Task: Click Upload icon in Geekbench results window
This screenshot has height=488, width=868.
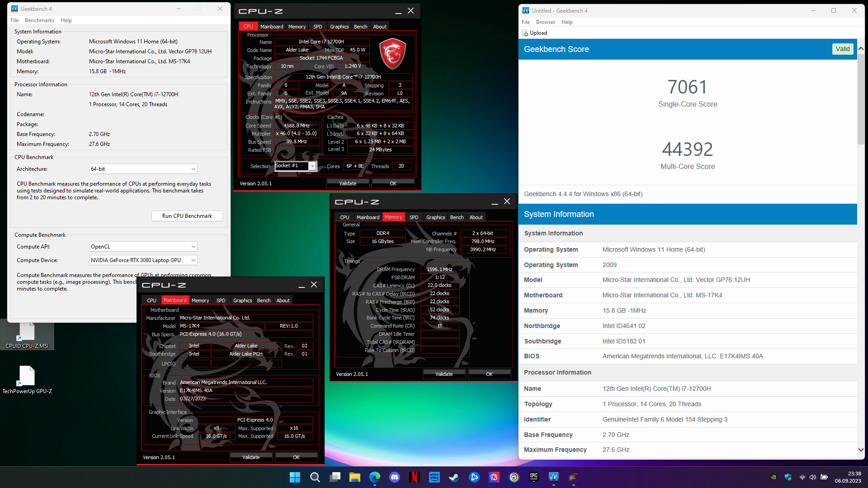Action: (525, 33)
